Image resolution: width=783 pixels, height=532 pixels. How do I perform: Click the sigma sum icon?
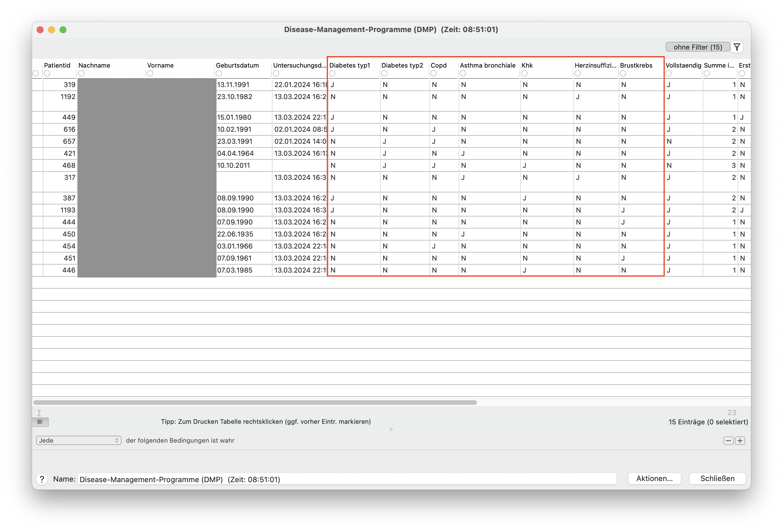[x=40, y=413]
